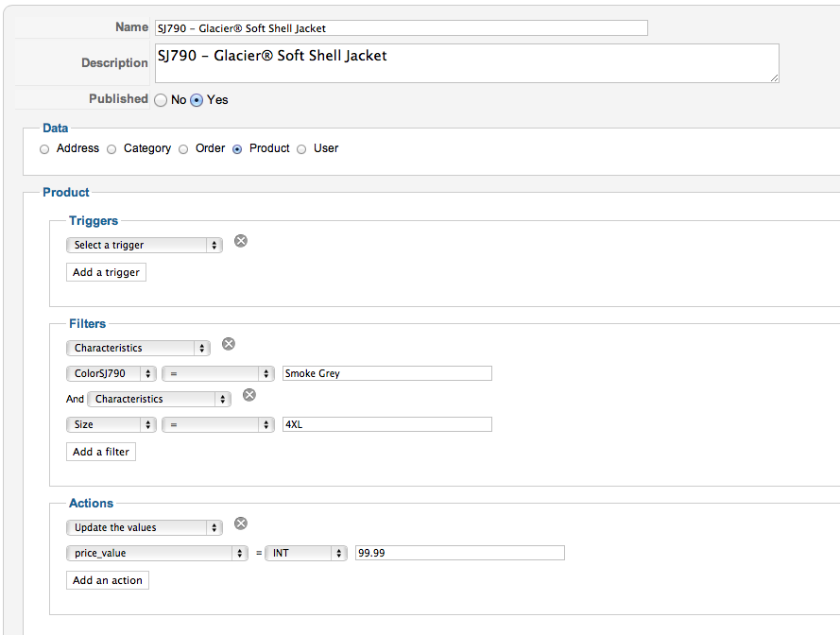Image resolution: width=840 pixels, height=635 pixels.
Task: Select the Address data type radio button
Action: (44, 149)
